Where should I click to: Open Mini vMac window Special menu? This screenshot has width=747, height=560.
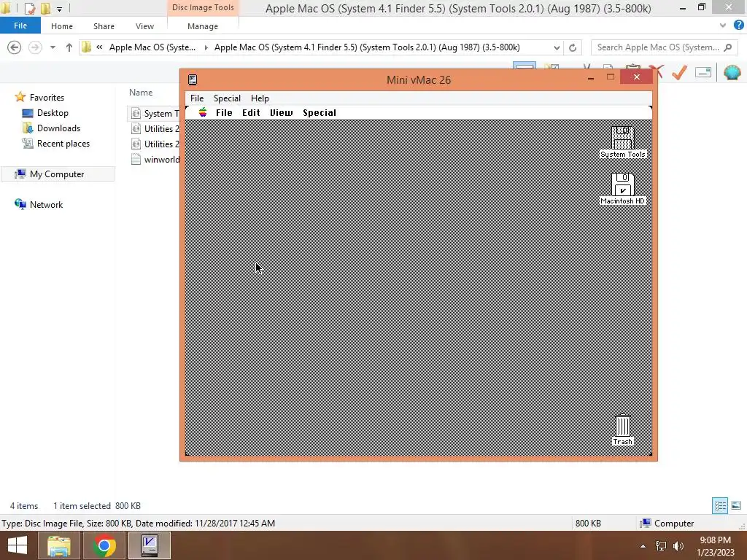coord(227,98)
